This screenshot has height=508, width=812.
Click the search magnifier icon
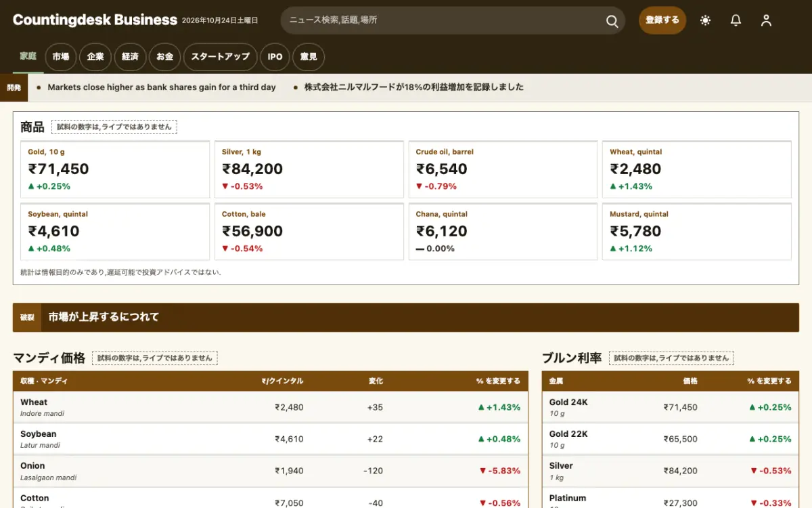click(612, 21)
